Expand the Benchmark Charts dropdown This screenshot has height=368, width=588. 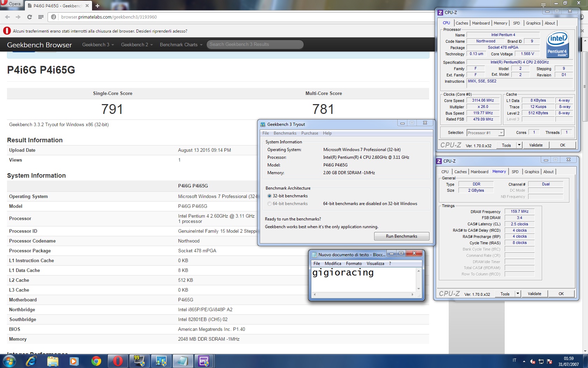181,45
